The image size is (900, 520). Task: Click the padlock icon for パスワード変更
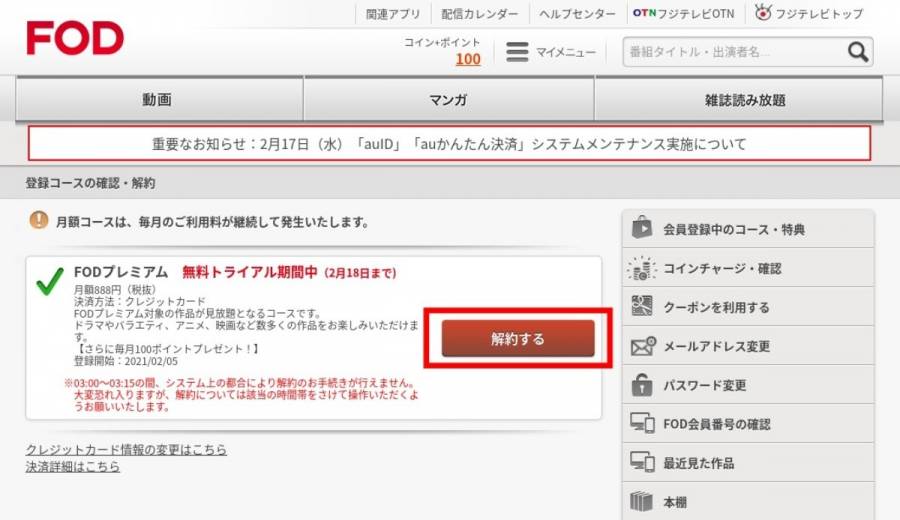(x=642, y=385)
